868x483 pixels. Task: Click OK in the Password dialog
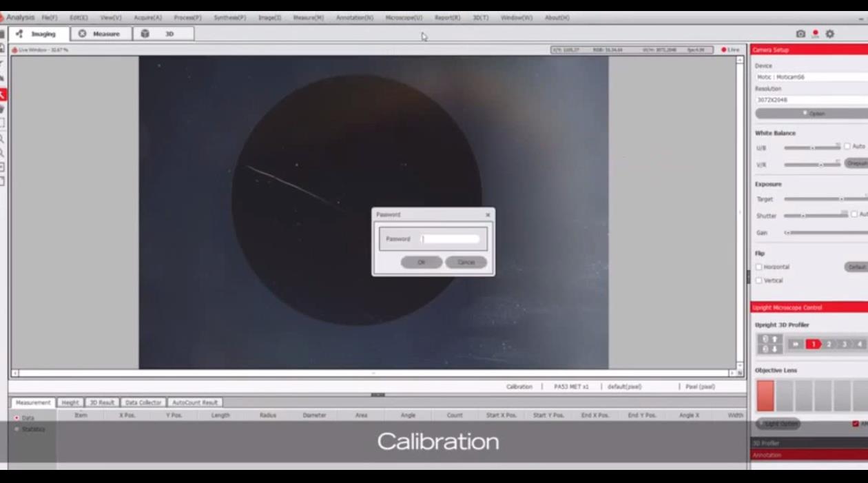point(422,262)
